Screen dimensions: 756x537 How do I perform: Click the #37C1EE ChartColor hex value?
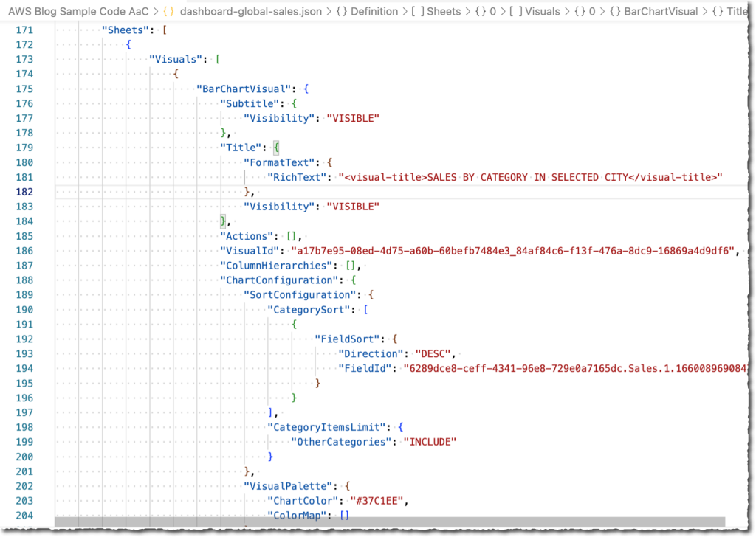(x=377, y=501)
